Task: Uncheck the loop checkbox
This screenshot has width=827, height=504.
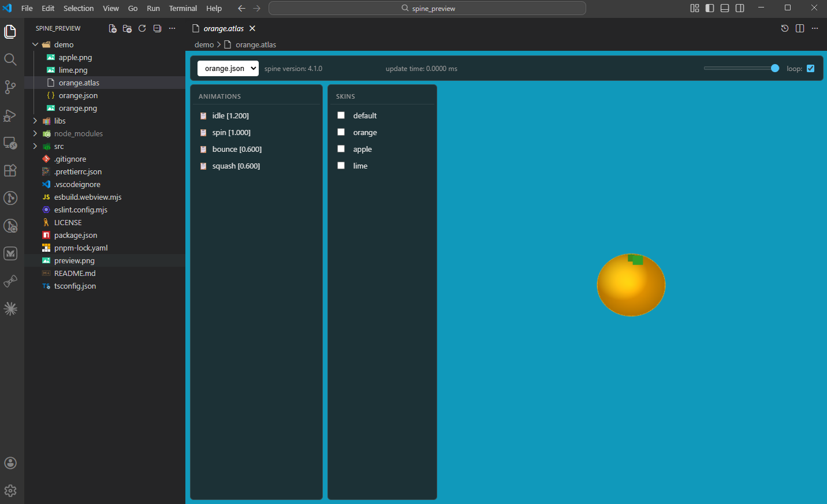Action: click(x=810, y=68)
